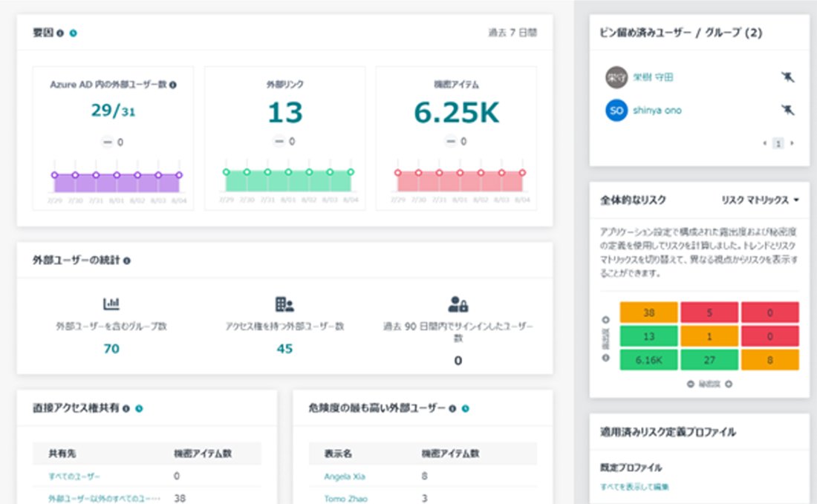Click upper info icon on risk matrix vertical axis
Screen dimensions: 817x504
(605, 320)
